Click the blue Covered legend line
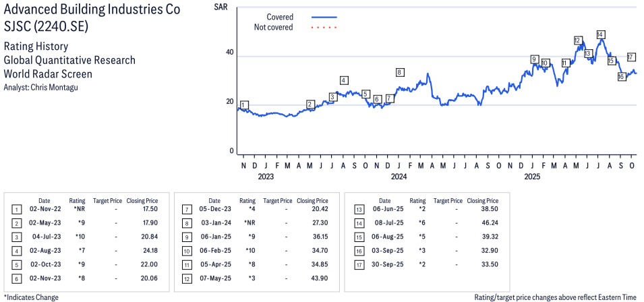 (324, 17)
